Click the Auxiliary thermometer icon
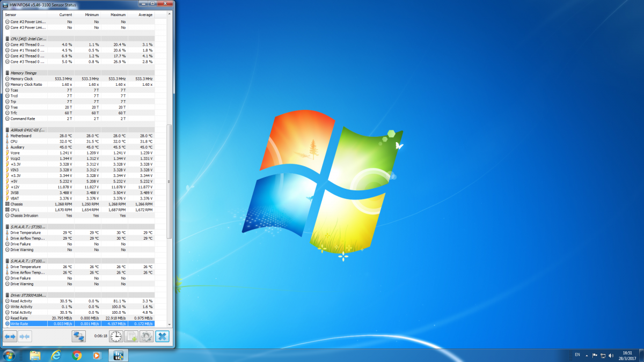This screenshot has height=362, width=644. pyautogui.click(x=8, y=147)
